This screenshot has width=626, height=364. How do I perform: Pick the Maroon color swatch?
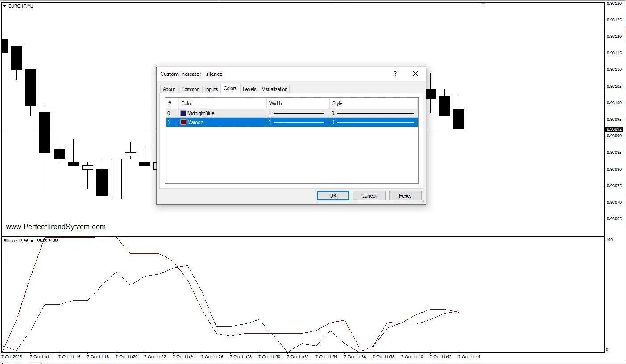click(183, 122)
